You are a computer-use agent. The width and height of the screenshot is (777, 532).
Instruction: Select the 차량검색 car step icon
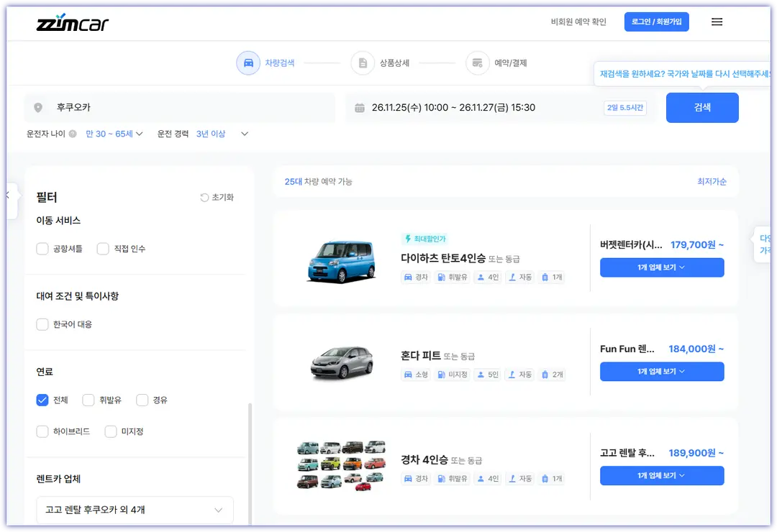(x=248, y=63)
